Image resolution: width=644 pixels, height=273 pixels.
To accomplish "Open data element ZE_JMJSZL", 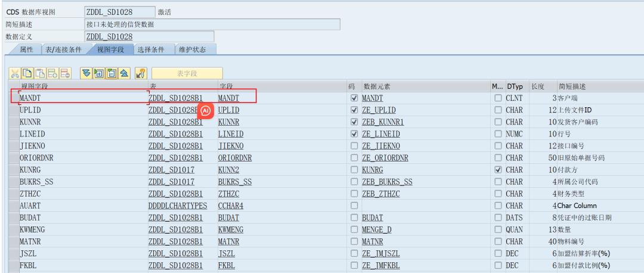I will [380, 253].
